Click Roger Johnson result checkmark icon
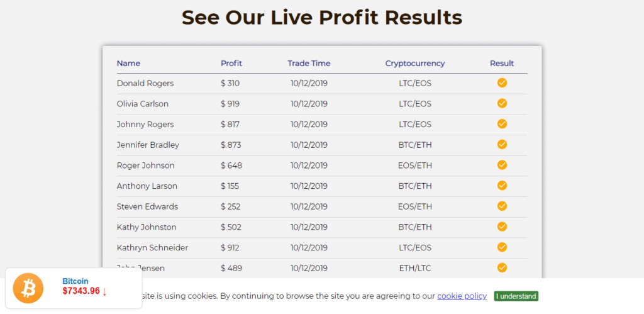 tap(502, 165)
